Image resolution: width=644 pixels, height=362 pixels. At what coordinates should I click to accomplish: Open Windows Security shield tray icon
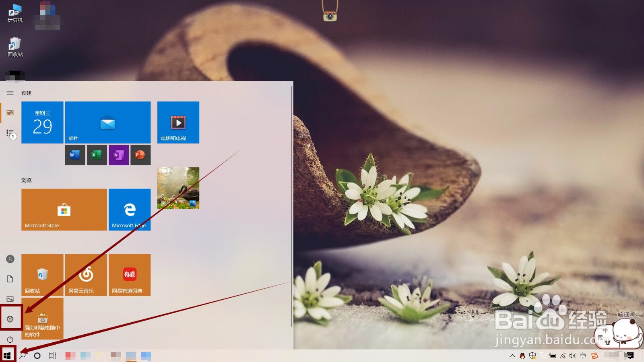pyautogui.click(x=533, y=356)
